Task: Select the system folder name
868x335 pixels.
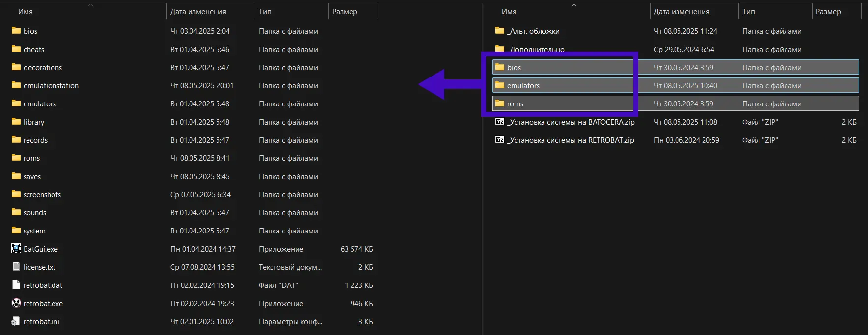Action: click(34, 231)
